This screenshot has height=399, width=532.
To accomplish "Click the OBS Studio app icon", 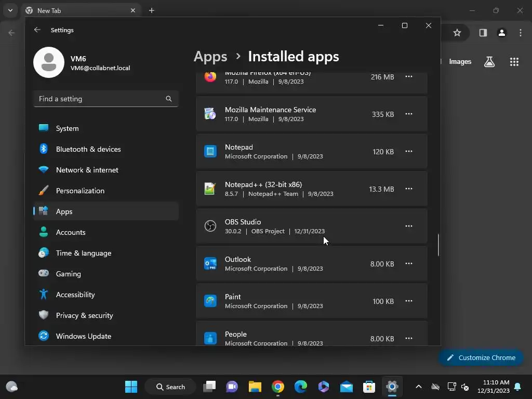I will coord(210,226).
